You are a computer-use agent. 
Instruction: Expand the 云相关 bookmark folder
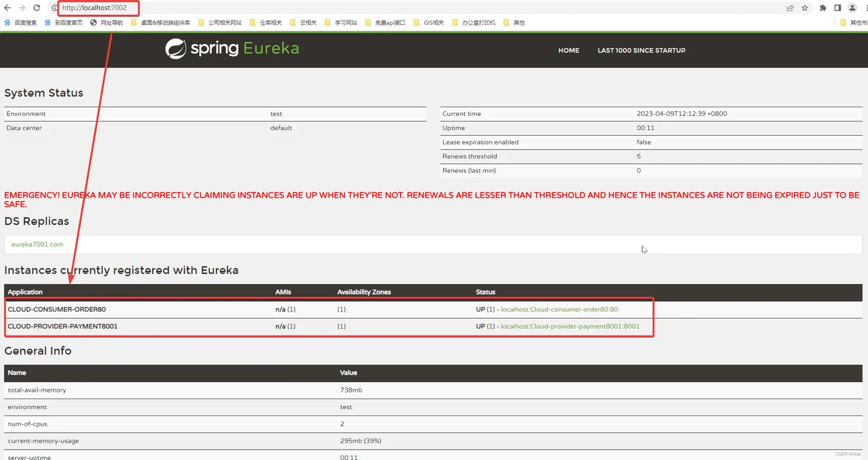pyautogui.click(x=303, y=23)
